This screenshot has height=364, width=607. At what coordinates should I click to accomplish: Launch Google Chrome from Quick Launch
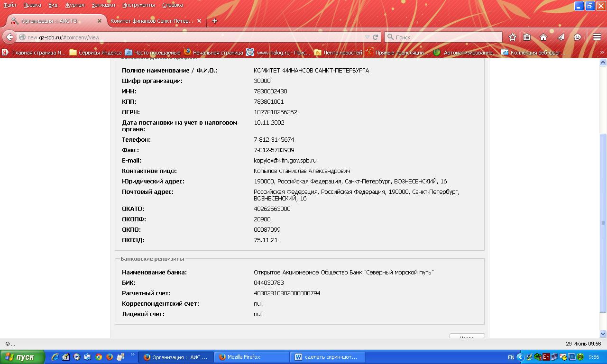pyautogui.click(x=99, y=357)
